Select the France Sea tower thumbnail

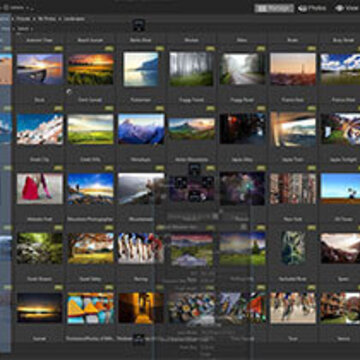point(293,69)
